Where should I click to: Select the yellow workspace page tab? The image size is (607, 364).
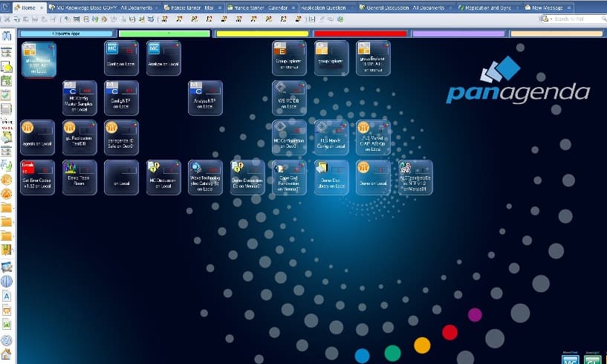pos(262,33)
